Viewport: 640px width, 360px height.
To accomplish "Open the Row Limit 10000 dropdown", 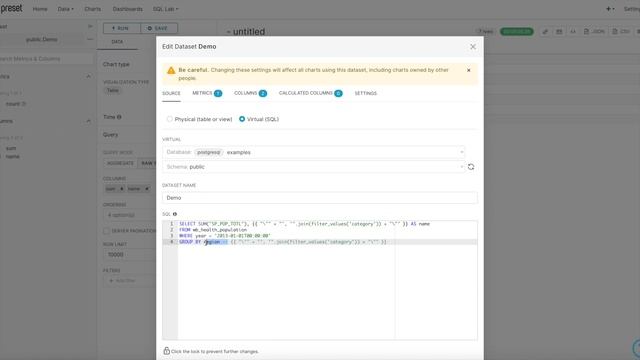I will [x=129, y=255].
